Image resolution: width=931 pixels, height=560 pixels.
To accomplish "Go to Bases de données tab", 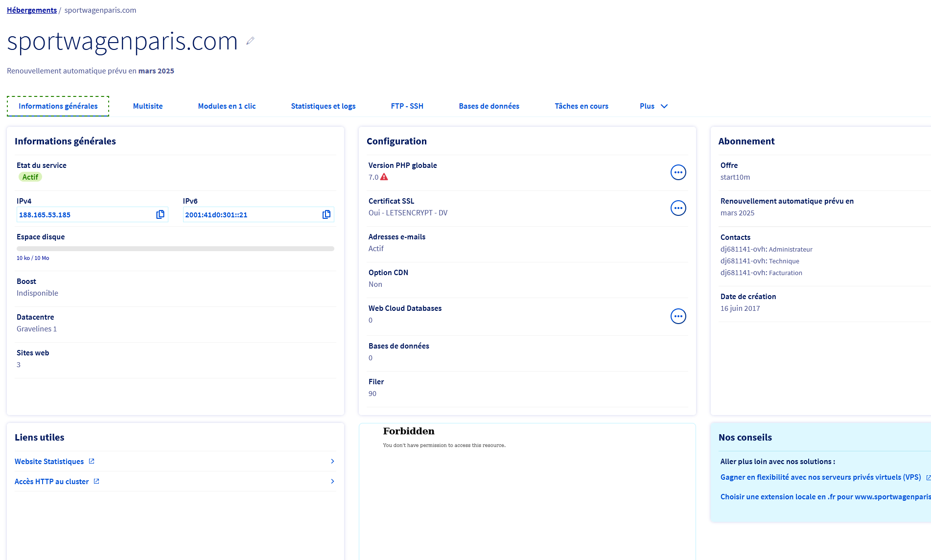I will click(489, 106).
